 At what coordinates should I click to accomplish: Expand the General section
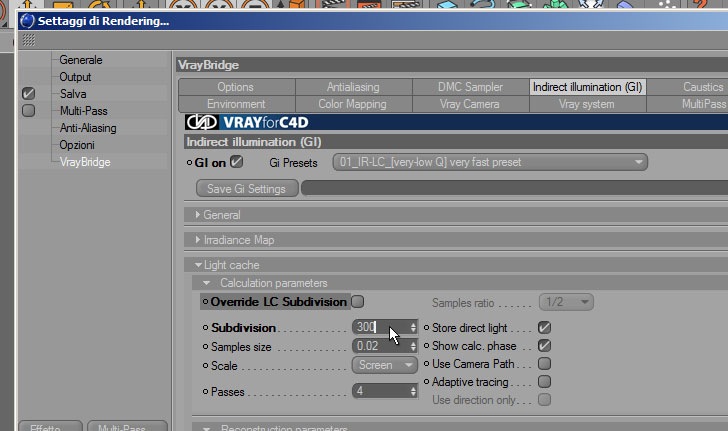tap(198, 215)
